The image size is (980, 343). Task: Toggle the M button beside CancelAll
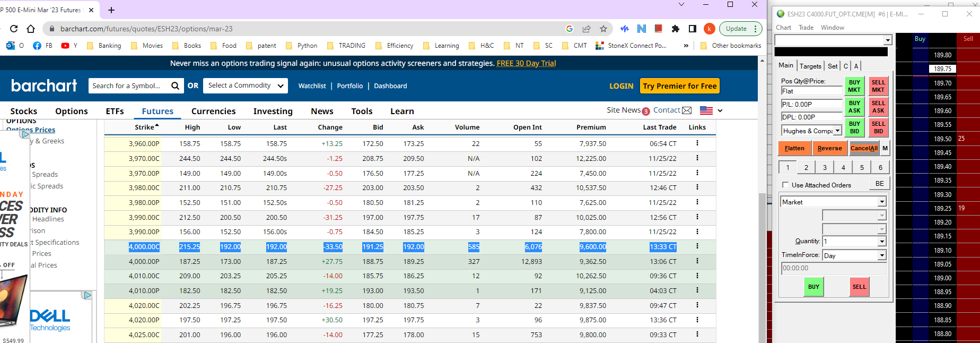[x=885, y=148]
